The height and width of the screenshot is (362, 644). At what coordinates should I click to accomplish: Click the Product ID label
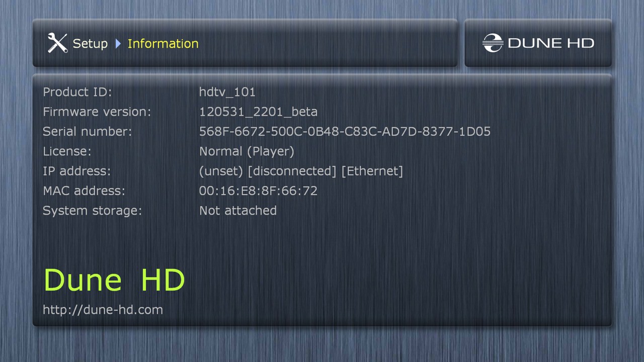click(77, 92)
